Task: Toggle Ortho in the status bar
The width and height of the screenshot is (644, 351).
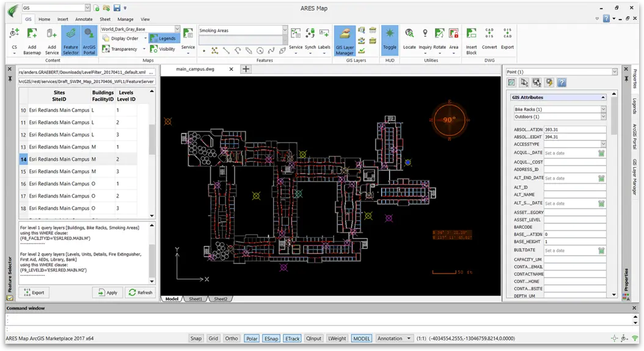Action: pos(231,339)
